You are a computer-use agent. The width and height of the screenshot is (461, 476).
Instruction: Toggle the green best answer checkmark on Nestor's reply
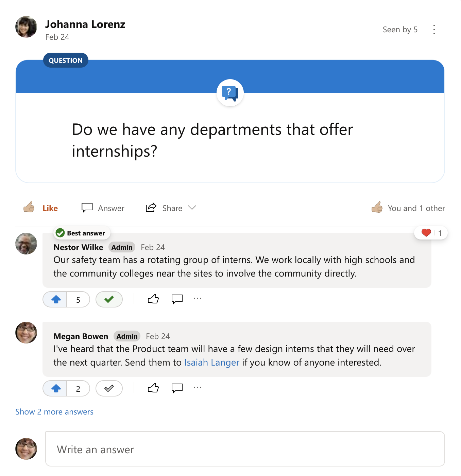tap(109, 299)
